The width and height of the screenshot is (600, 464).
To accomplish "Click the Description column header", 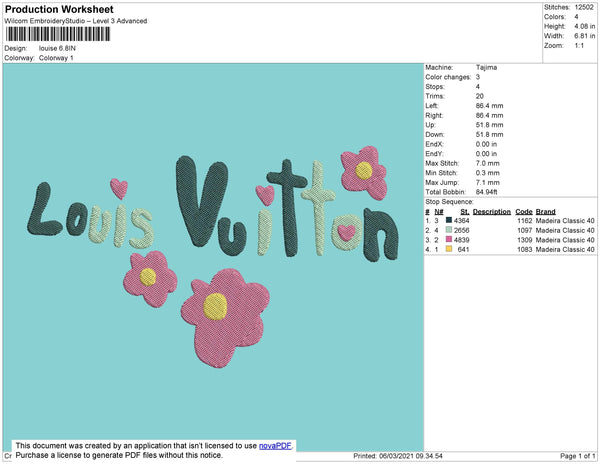I will pyautogui.click(x=492, y=212).
